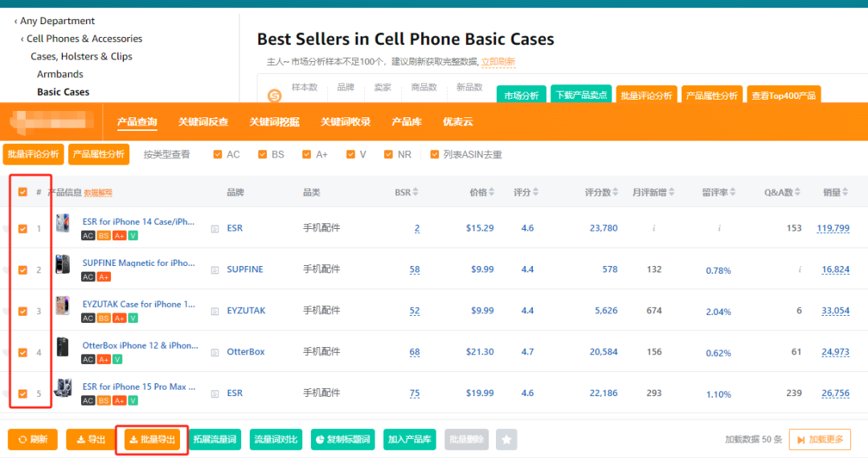
Task: Open OtterBox iPhone 12 product thumbnail
Action: tap(63, 347)
